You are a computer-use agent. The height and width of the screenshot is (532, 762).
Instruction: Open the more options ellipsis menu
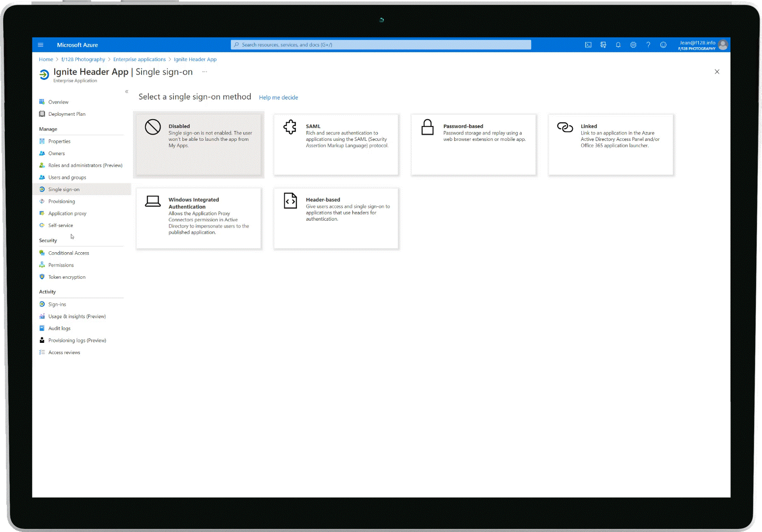[205, 72]
